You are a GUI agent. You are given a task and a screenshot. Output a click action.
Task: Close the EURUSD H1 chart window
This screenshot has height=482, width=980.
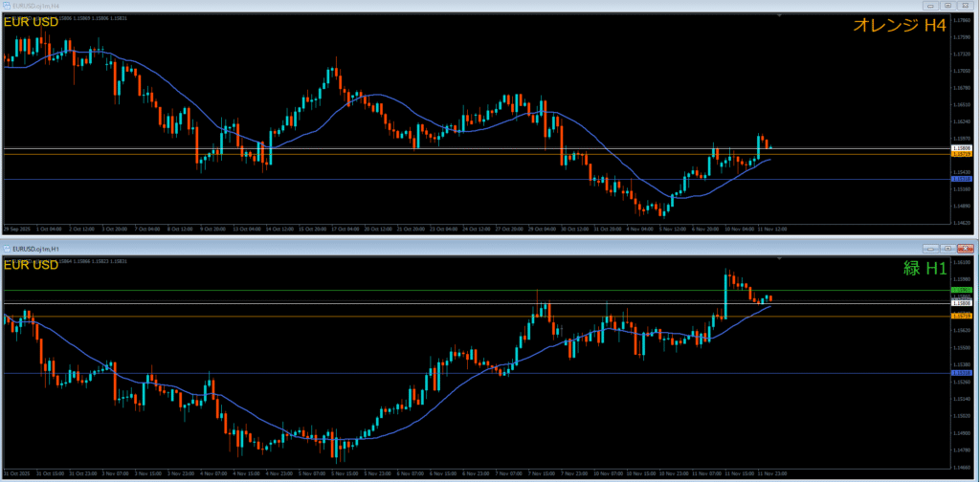(965, 249)
